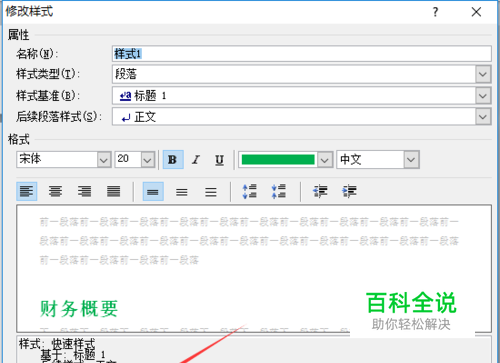Increase paragraph spacing icon

pos(250,191)
